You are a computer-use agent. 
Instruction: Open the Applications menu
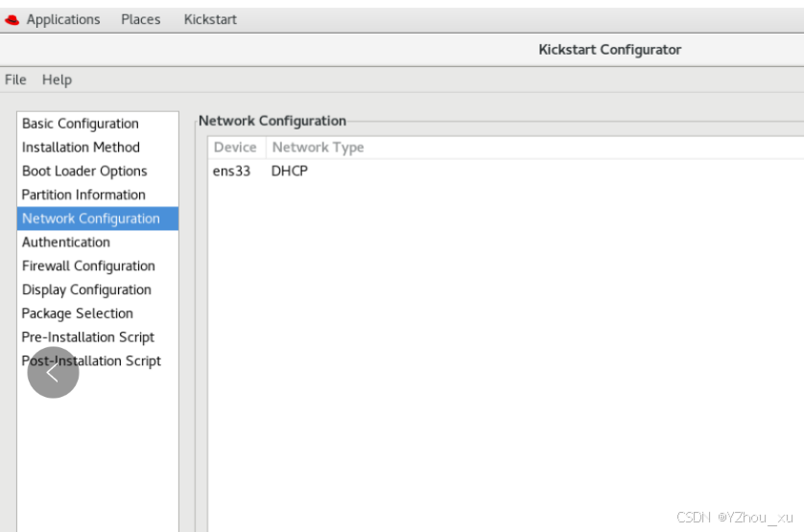pos(63,19)
